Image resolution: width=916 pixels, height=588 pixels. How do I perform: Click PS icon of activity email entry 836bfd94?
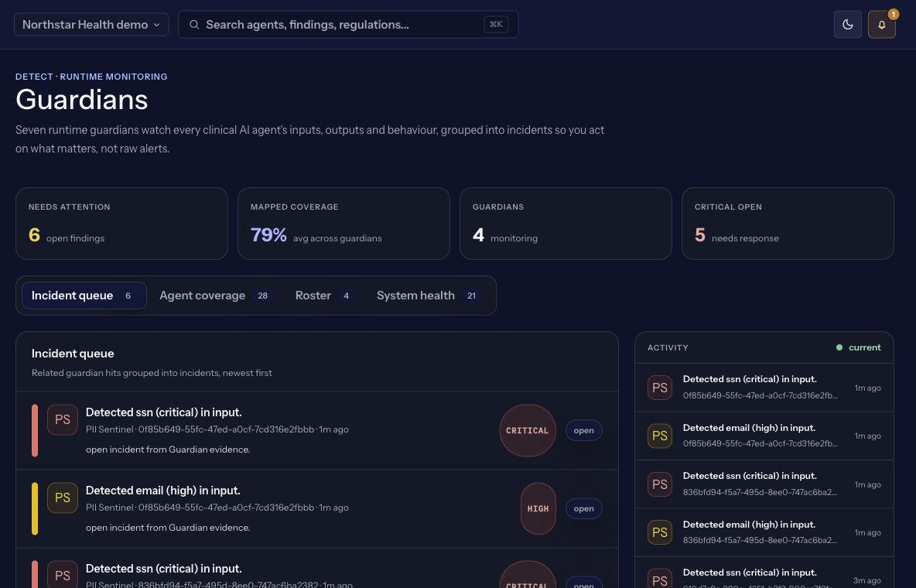coord(660,532)
